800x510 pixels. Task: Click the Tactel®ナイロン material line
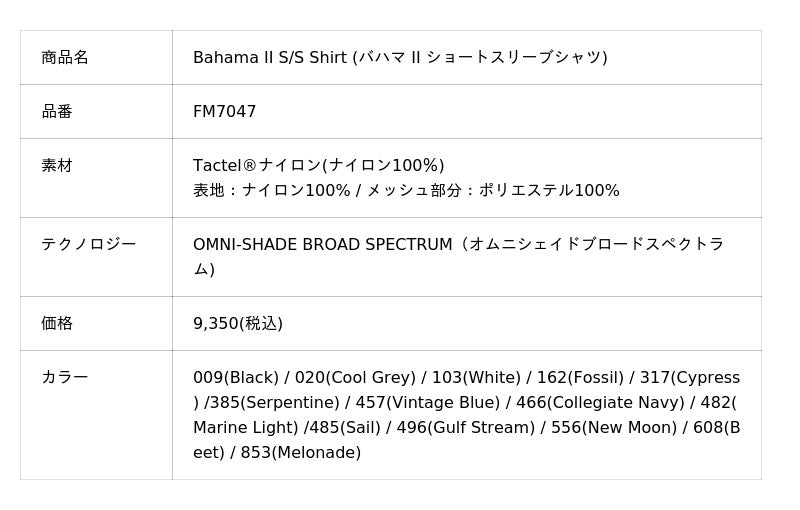click(318, 166)
